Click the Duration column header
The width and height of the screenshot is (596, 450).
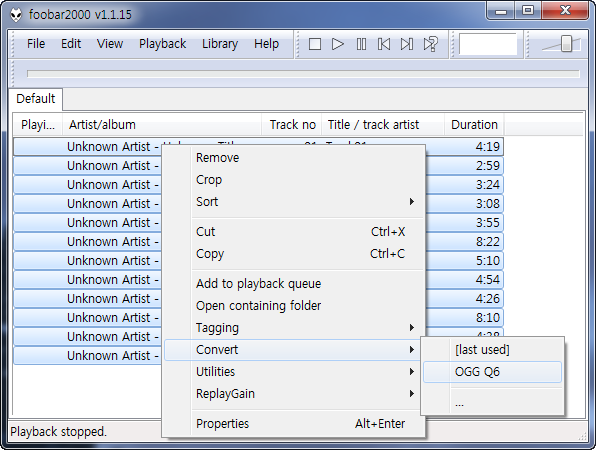point(474,125)
